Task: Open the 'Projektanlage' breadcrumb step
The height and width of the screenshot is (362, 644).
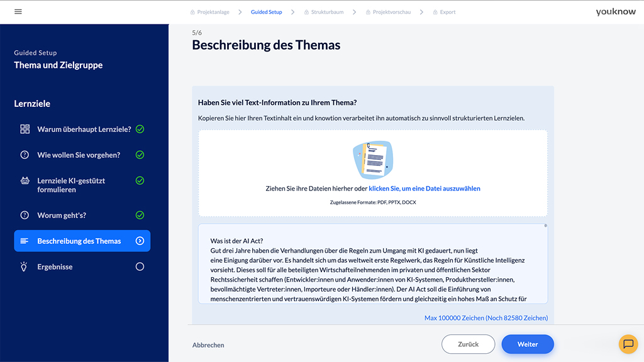Action: [213, 11]
